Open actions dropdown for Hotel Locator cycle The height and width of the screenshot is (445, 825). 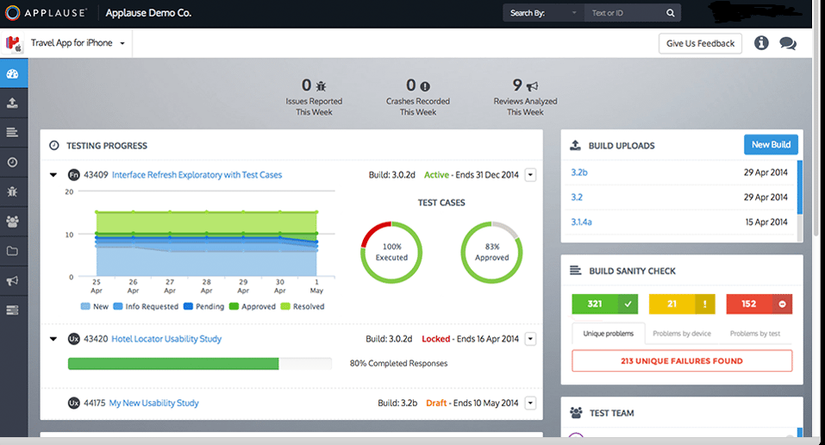click(530, 339)
